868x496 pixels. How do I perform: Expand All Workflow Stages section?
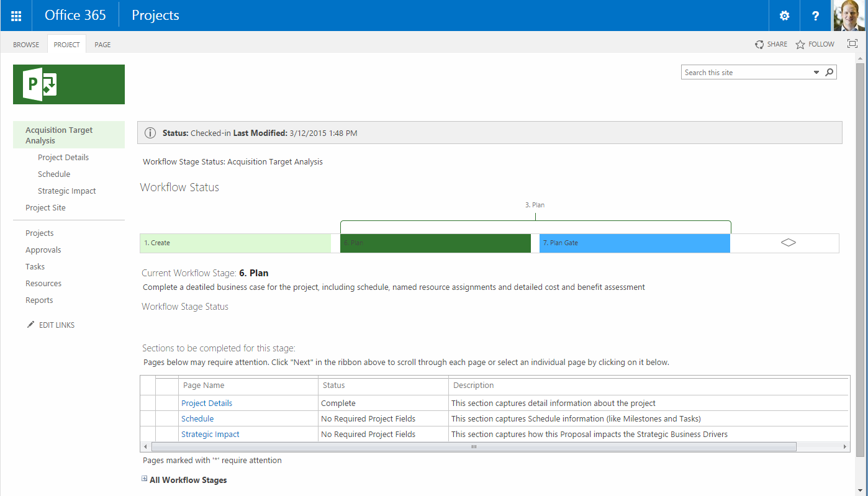coord(145,479)
